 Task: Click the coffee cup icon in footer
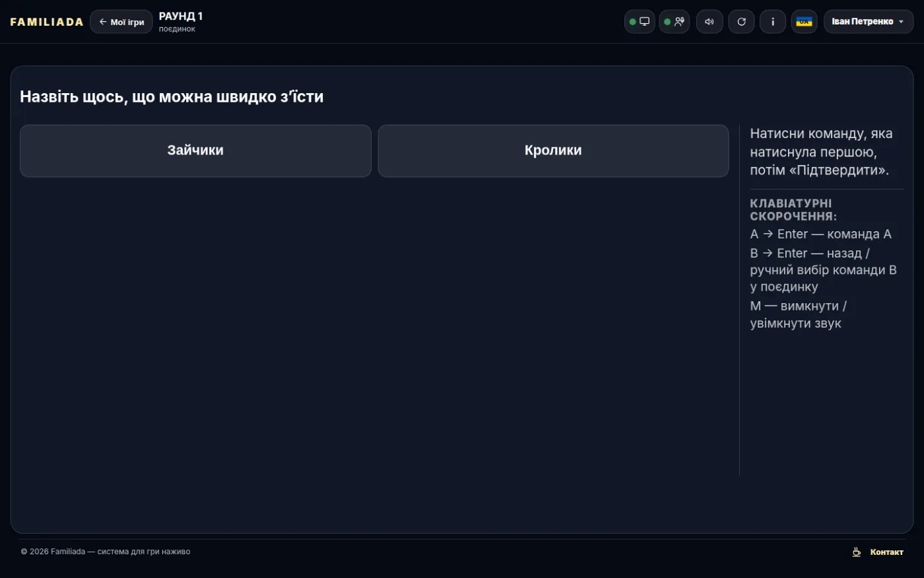(x=857, y=552)
